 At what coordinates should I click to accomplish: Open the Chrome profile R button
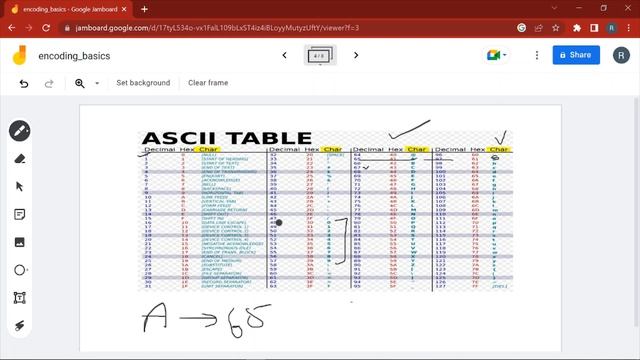(x=611, y=28)
